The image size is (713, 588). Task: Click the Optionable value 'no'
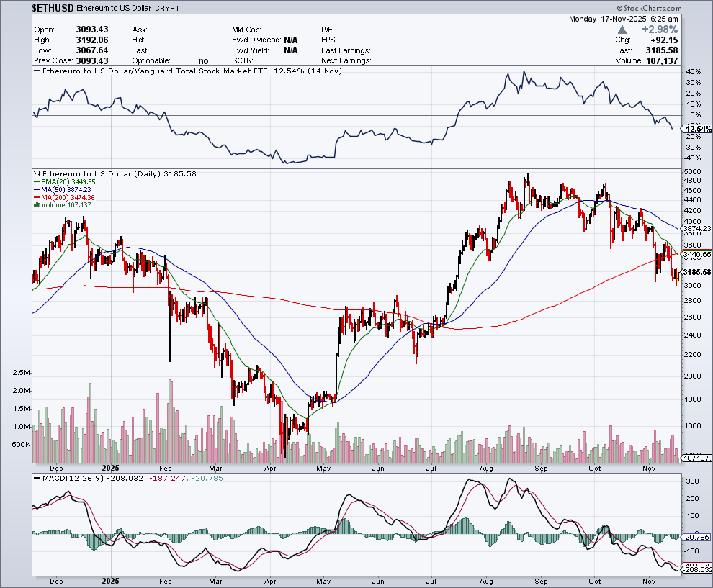[x=203, y=61]
